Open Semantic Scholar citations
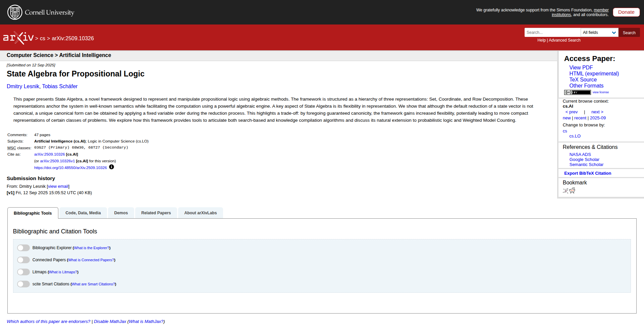This screenshot has height=333, width=644. pos(586,165)
